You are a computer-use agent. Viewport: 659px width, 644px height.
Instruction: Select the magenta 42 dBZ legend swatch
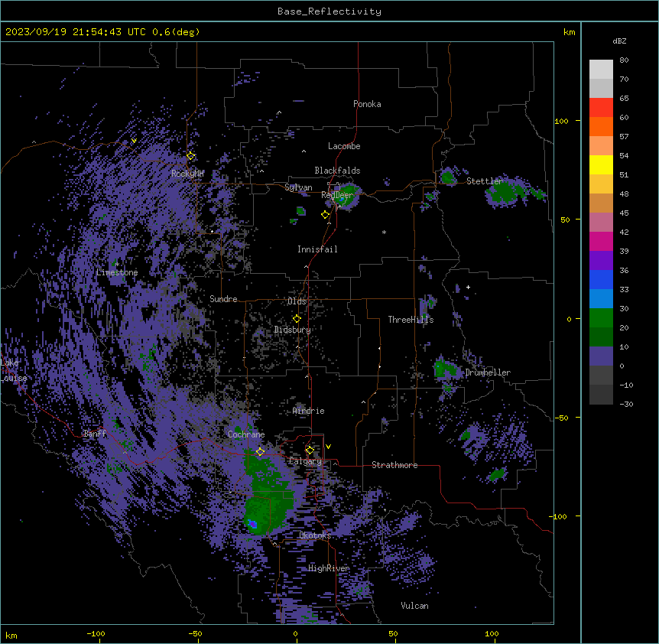click(601, 241)
